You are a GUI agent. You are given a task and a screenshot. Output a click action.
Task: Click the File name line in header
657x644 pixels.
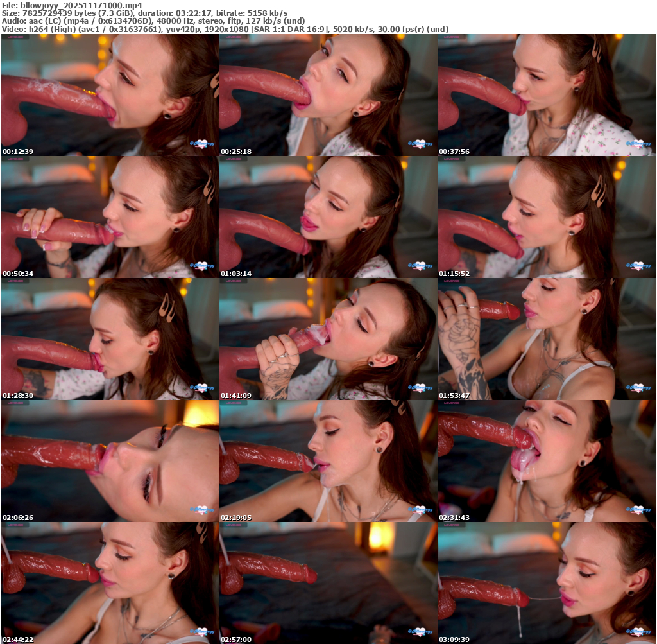pyautogui.click(x=72, y=5)
